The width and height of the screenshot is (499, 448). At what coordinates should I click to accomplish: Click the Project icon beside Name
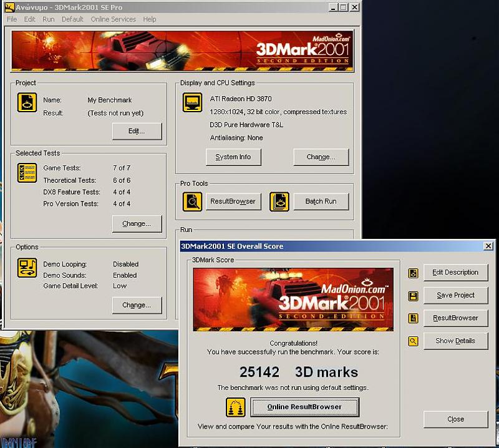27,102
